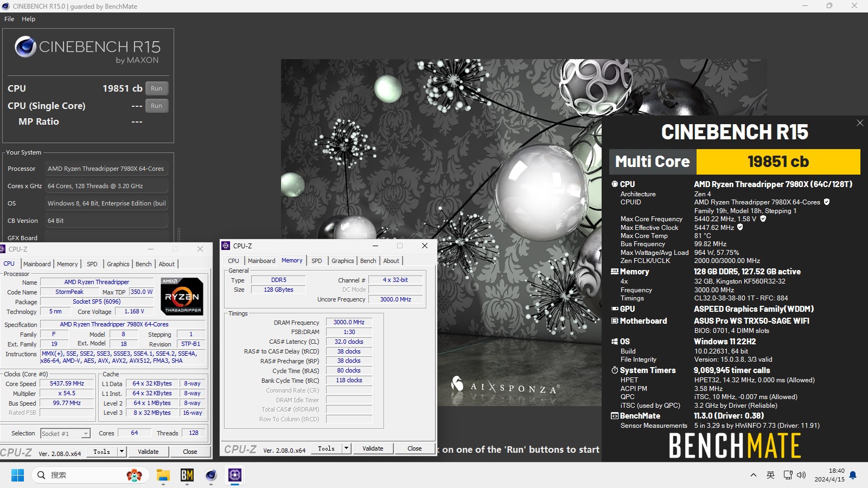Image resolution: width=868 pixels, height=488 pixels.
Task: Open File Explorer from the taskbar
Action: (163, 476)
